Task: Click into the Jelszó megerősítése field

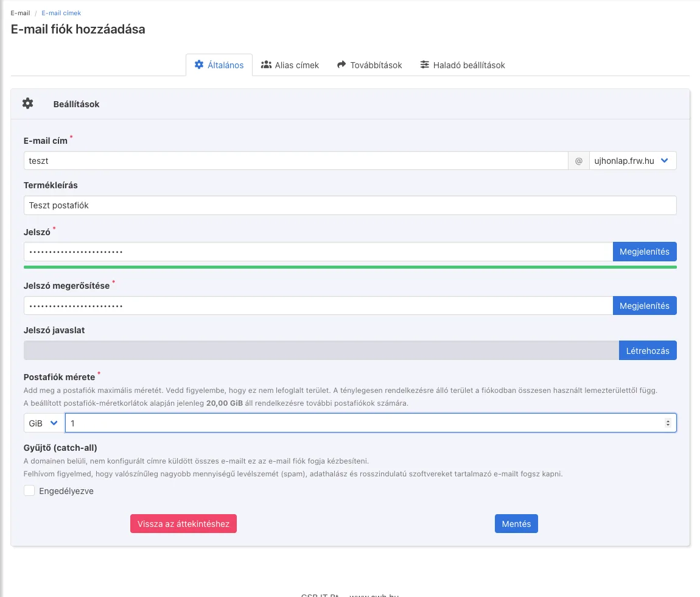Action: [x=318, y=306]
